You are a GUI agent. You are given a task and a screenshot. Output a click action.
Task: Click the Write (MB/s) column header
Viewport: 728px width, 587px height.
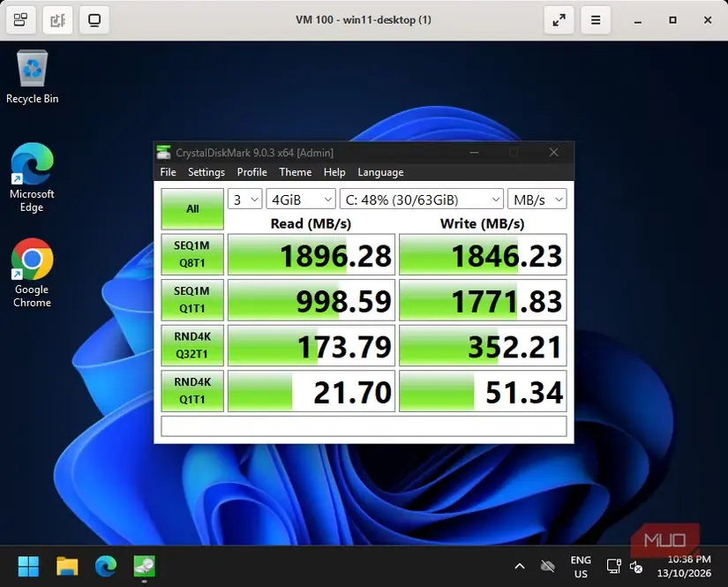[x=483, y=224]
